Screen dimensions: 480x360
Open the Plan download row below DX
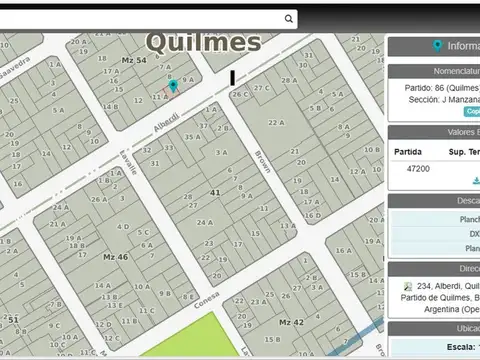(x=435, y=248)
